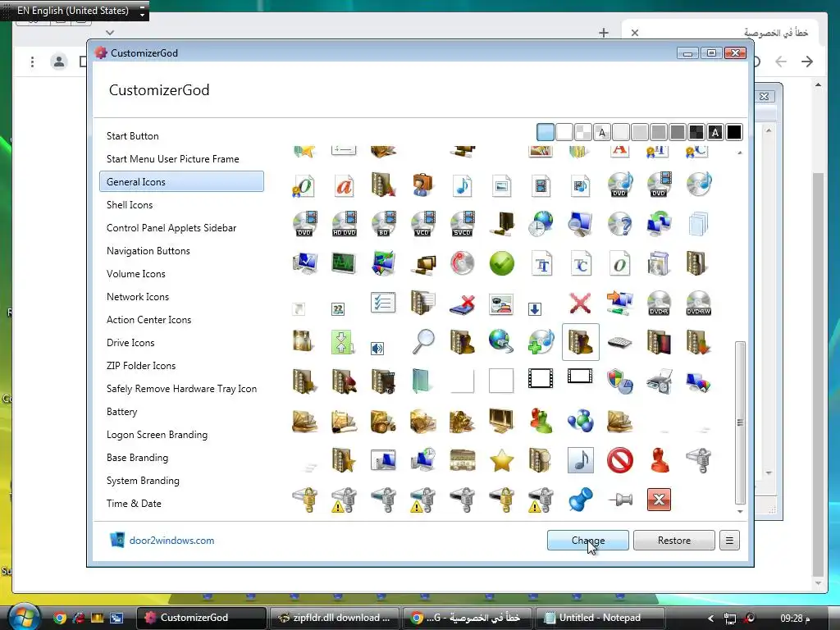The image size is (840, 630).
Task: Pick the blue download arrow icon
Action: click(535, 309)
